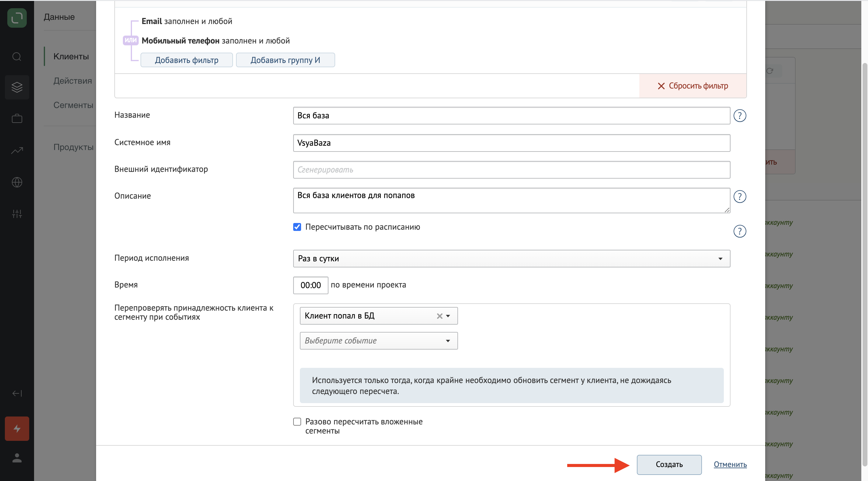Open help icon next to Описание field
The width and height of the screenshot is (868, 481).
tap(740, 196)
